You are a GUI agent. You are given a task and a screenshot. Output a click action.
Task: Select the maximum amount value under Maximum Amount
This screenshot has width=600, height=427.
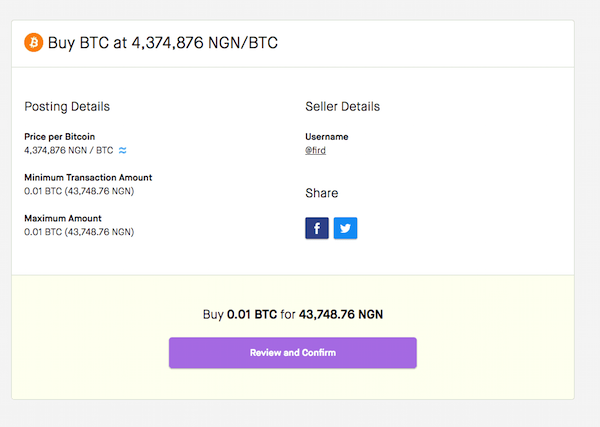[x=79, y=232]
